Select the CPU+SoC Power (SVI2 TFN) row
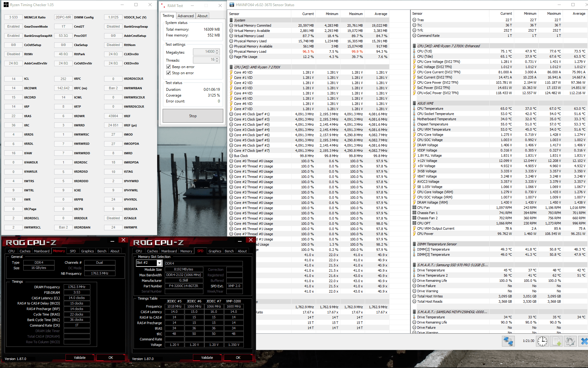588x368 pixels. (x=500, y=93)
